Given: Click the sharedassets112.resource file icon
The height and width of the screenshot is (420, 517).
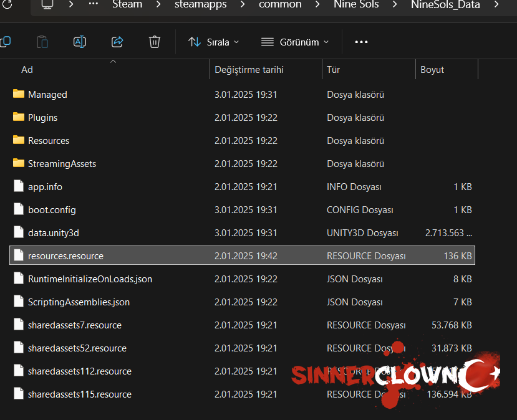Looking at the screenshot, I should coord(19,371).
